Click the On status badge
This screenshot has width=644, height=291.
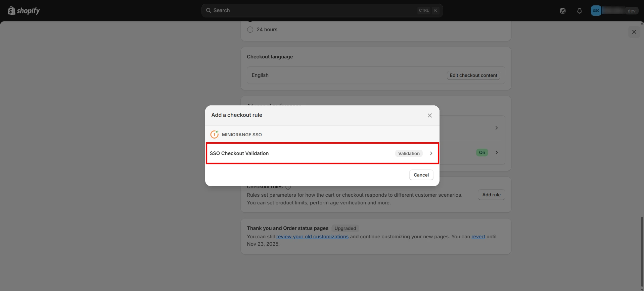(x=482, y=152)
